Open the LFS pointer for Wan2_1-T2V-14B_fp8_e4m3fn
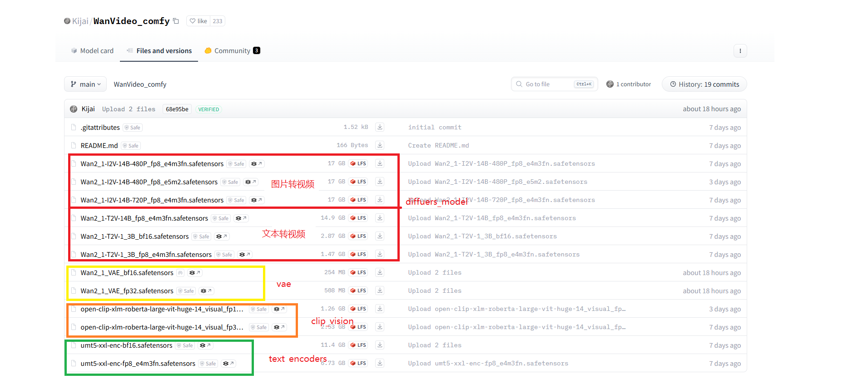Screen dimensions: 868x389 358,218
